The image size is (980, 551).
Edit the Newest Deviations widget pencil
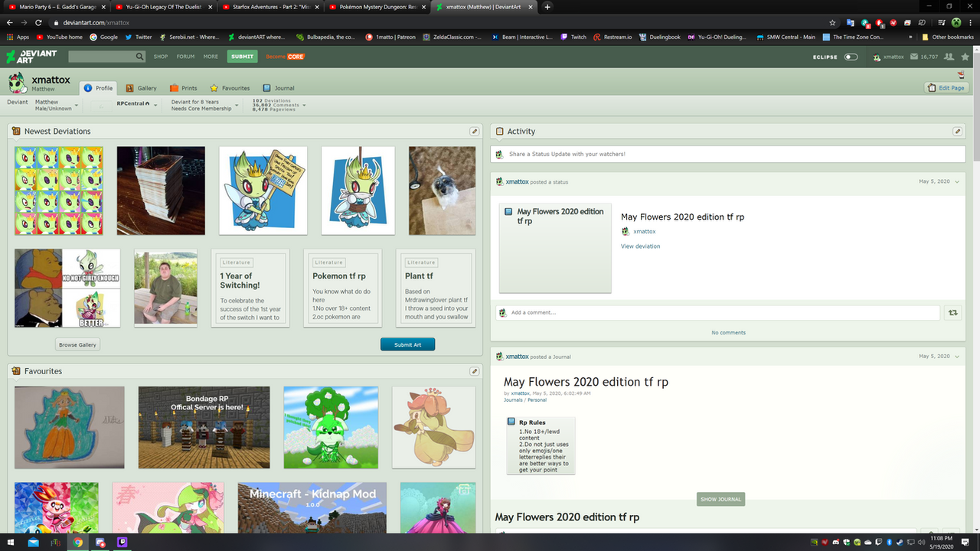point(475,132)
